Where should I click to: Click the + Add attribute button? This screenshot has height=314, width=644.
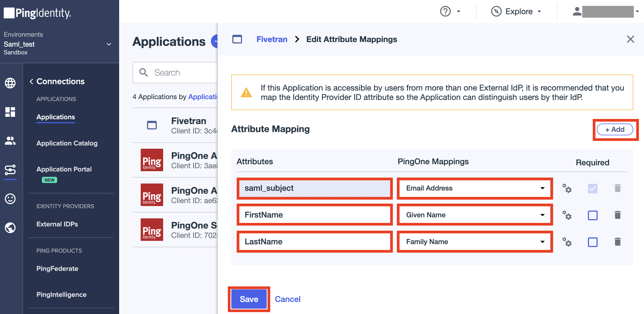pyautogui.click(x=615, y=129)
